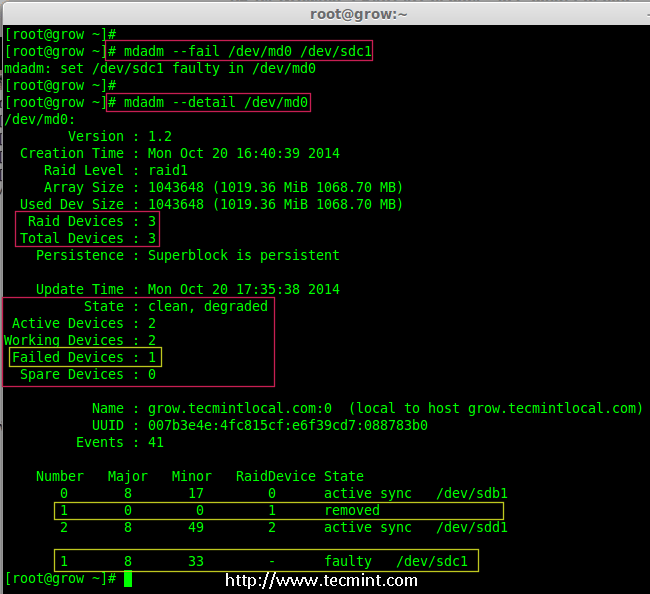Image resolution: width=650 pixels, height=594 pixels.
Task: Click the 'removed' state row
Action: 352,510
